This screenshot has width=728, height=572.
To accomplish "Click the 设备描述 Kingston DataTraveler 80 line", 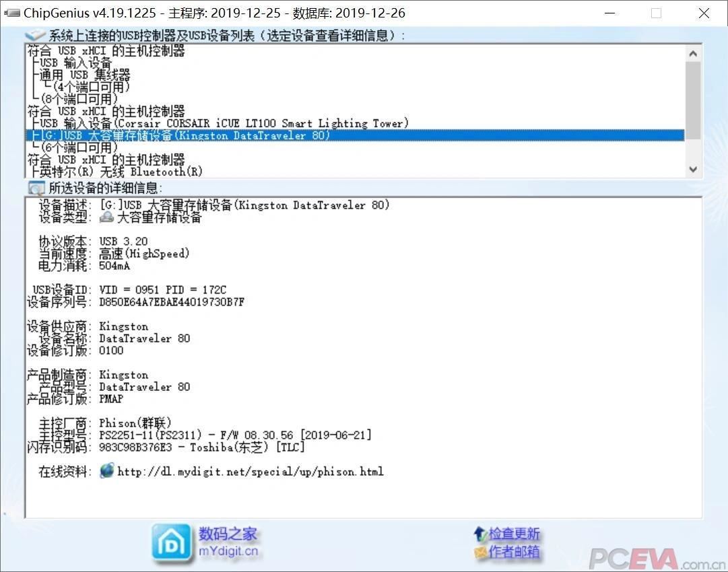I will (x=244, y=205).
